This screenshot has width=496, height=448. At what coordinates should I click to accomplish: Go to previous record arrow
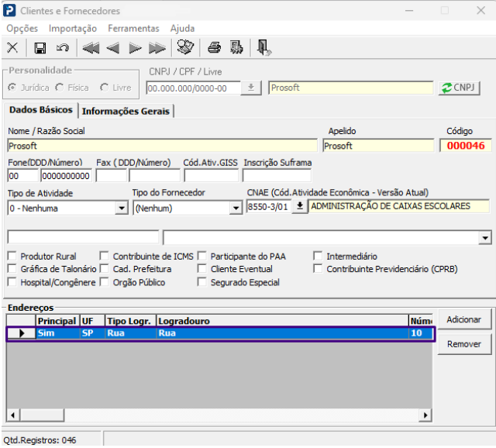pos(113,48)
